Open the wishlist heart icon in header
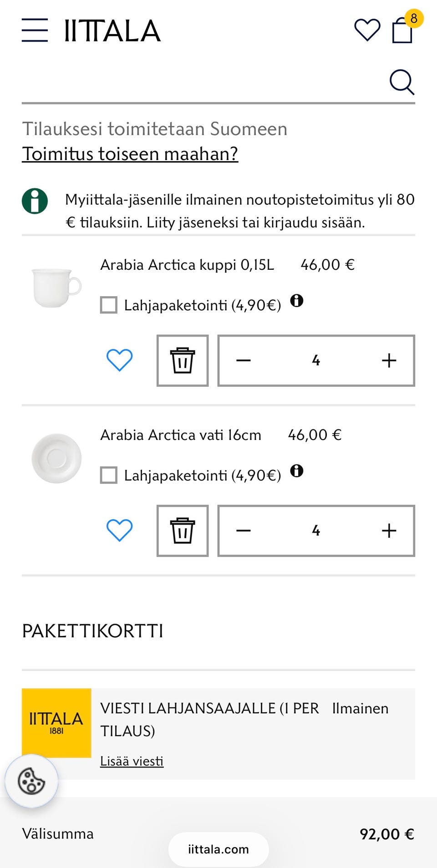This screenshot has height=868, width=437. pyautogui.click(x=366, y=28)
